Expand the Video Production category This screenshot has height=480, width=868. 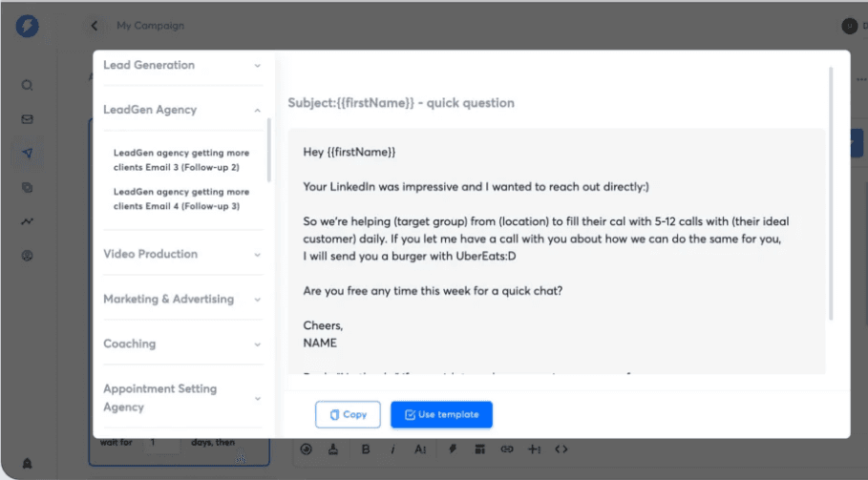click(x=181, y=254)
